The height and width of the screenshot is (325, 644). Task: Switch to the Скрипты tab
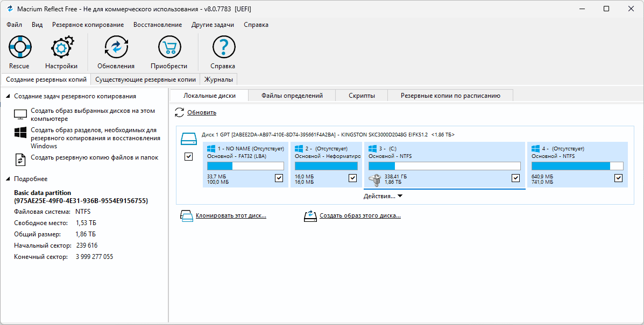tap(362, 96)
